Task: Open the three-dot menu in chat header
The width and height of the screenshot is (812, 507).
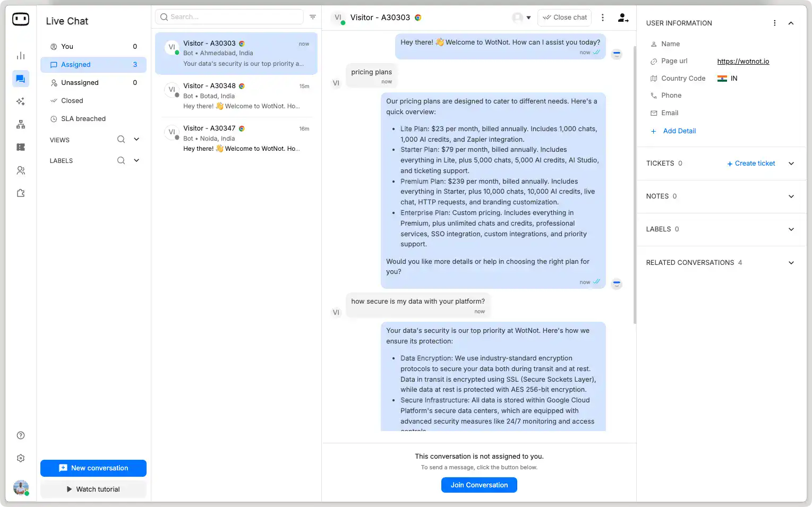Action: coord(603,17)
